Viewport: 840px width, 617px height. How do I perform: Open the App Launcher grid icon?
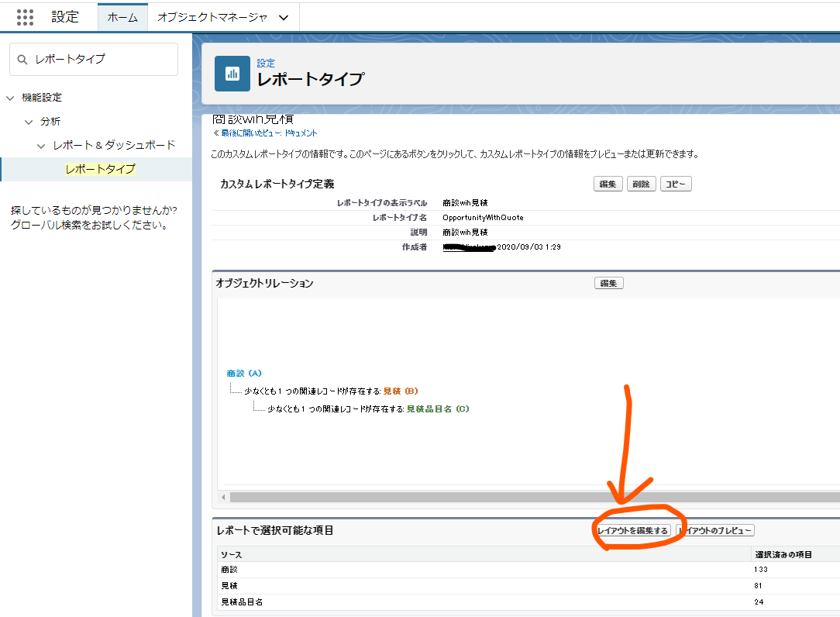pos(25,17)
